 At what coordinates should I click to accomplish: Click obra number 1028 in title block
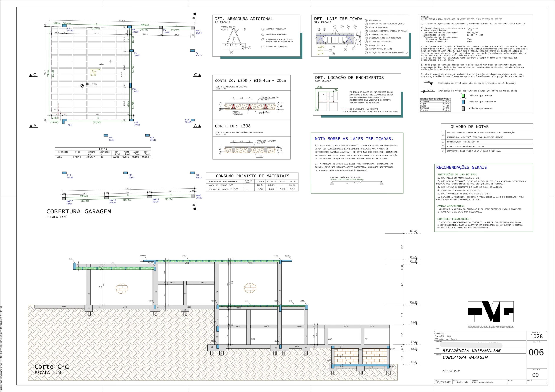[x=536, y=336]
